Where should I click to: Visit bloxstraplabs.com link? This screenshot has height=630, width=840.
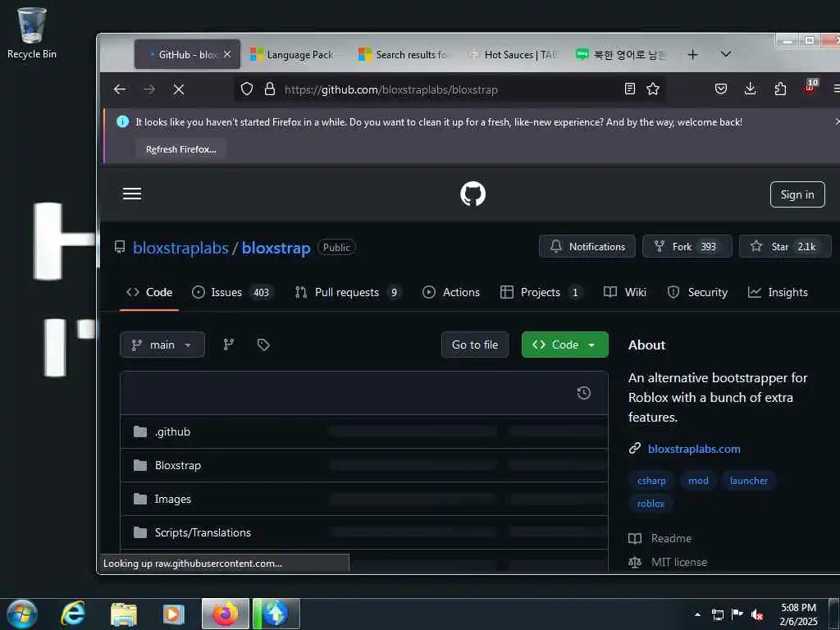(694, 449)
